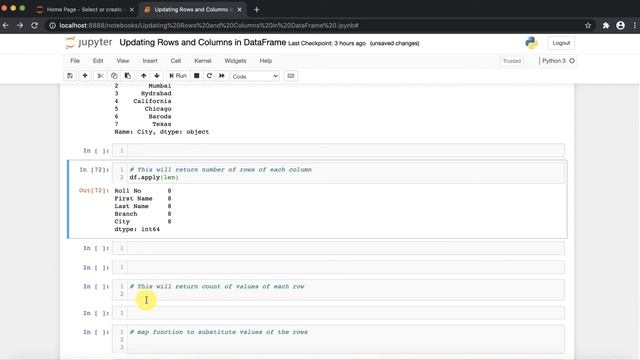The image size is (640, 360).
Task: Click 'California' in the output
Action: pyautogui.click(x=152, y=101)
